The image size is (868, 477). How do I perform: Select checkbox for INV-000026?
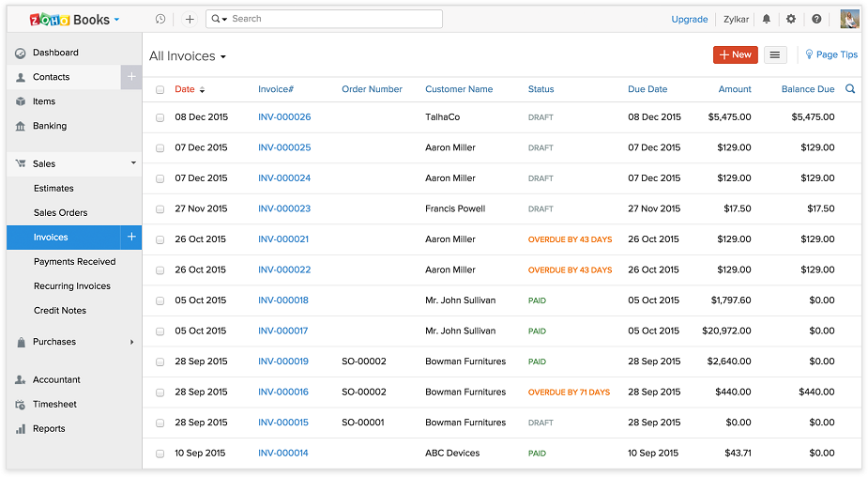(160, 117)
